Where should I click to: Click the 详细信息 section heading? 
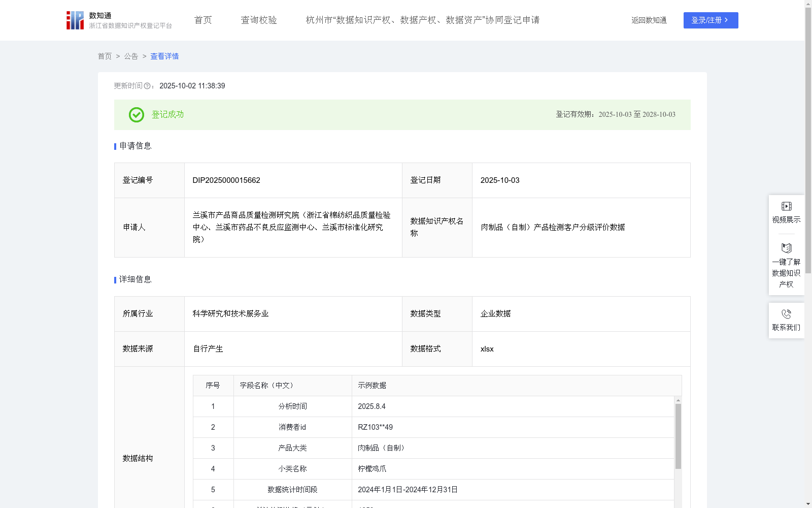point(136,280)
